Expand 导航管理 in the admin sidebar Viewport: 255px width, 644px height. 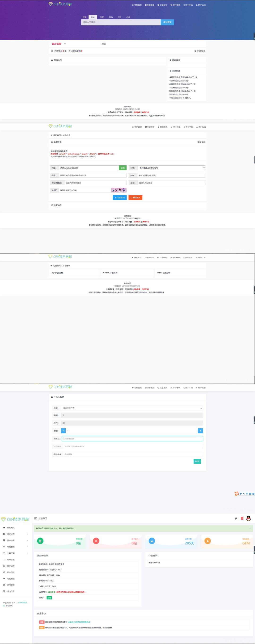coord(15,547)
